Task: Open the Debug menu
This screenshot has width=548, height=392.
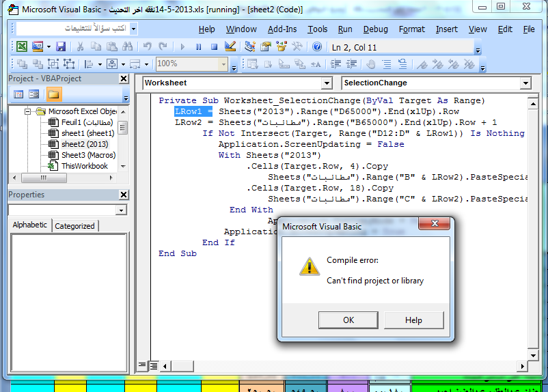Action: tap(376, 29)
